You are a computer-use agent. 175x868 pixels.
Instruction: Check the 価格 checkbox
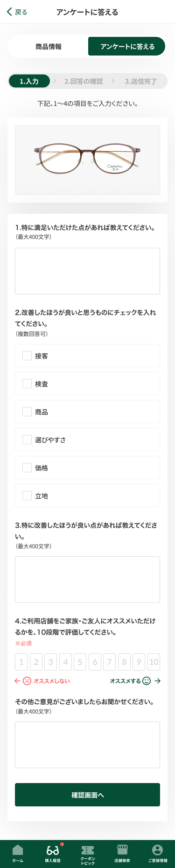(x=27, y=468)
